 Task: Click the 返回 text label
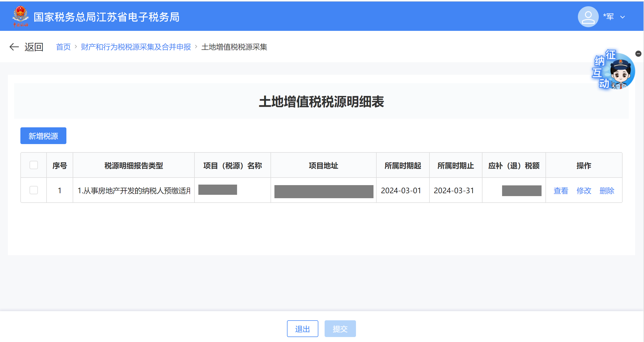34,47
